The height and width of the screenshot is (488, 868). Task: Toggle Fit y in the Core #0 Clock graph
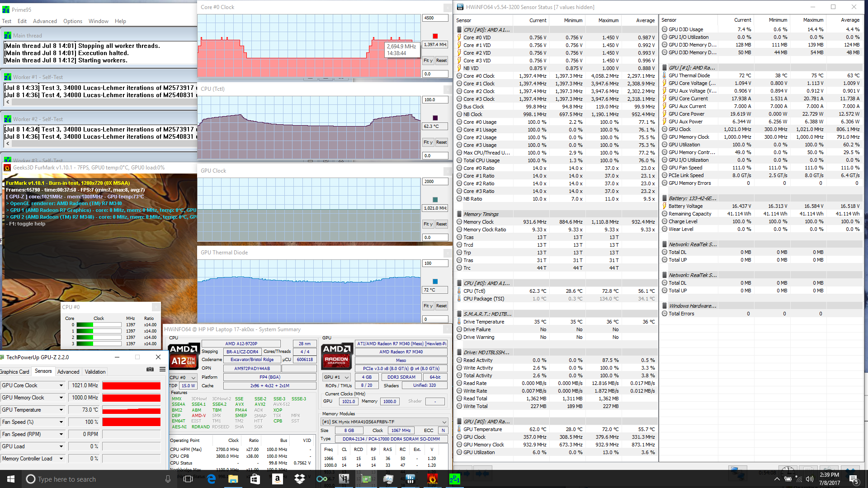coord(428,61)
